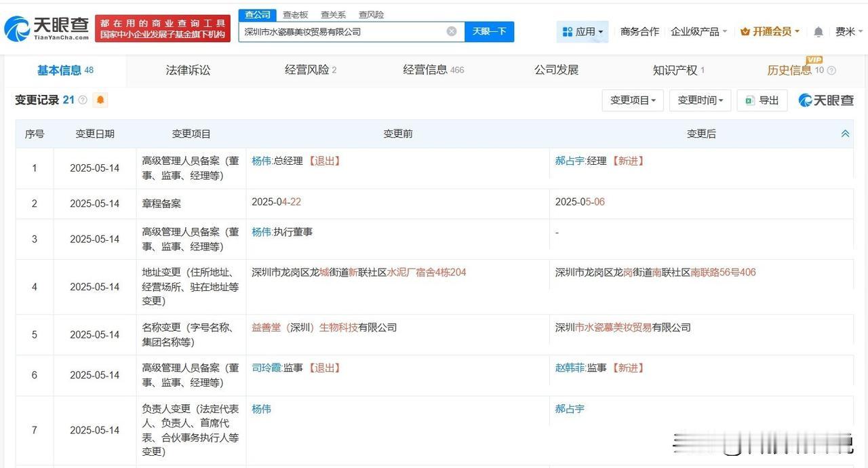Collapse the table with the double-chevron icon

(845, 134)
